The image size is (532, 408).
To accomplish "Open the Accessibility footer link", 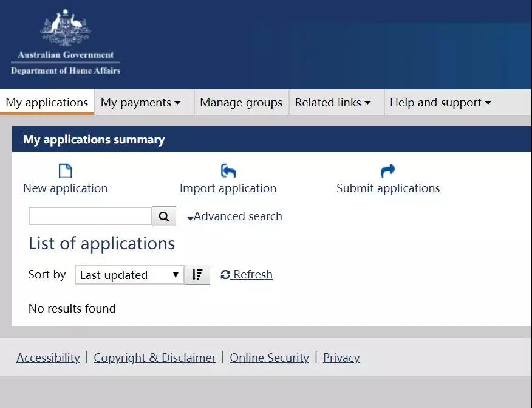I will pyautogui.click(x=48, y=358).
